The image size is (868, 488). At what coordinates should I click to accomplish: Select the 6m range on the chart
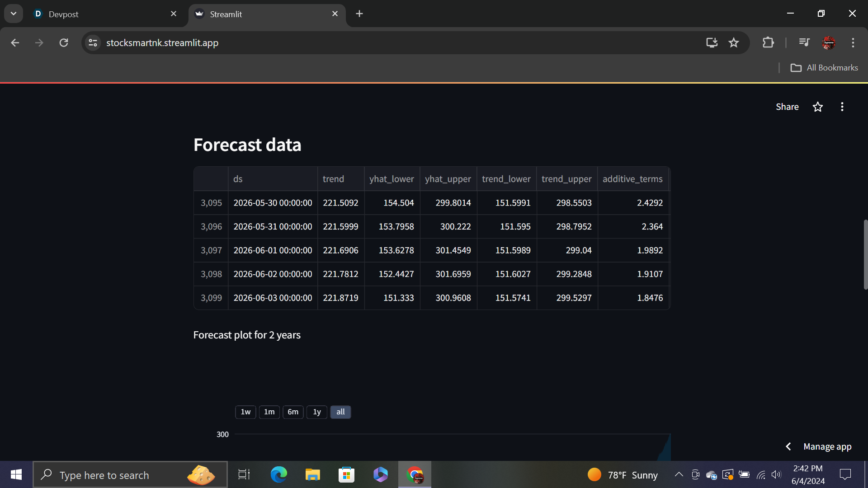click(x=293, y=412)
